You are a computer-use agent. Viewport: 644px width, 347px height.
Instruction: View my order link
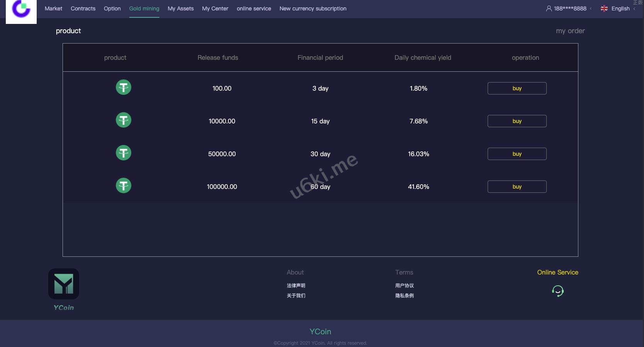pos(570,31)
